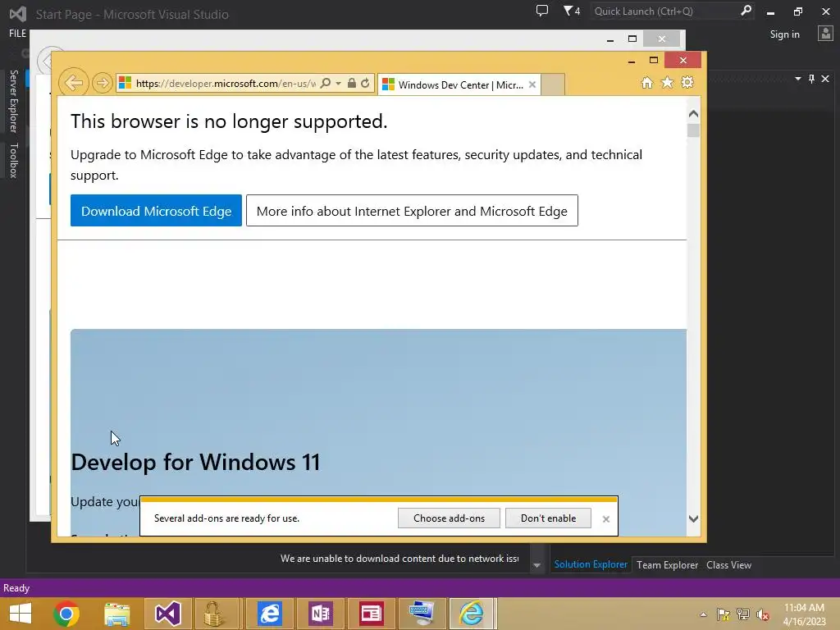Switch to Solution Explorer tab
This screenshot has height=630, width=840.
pos(591,564)
